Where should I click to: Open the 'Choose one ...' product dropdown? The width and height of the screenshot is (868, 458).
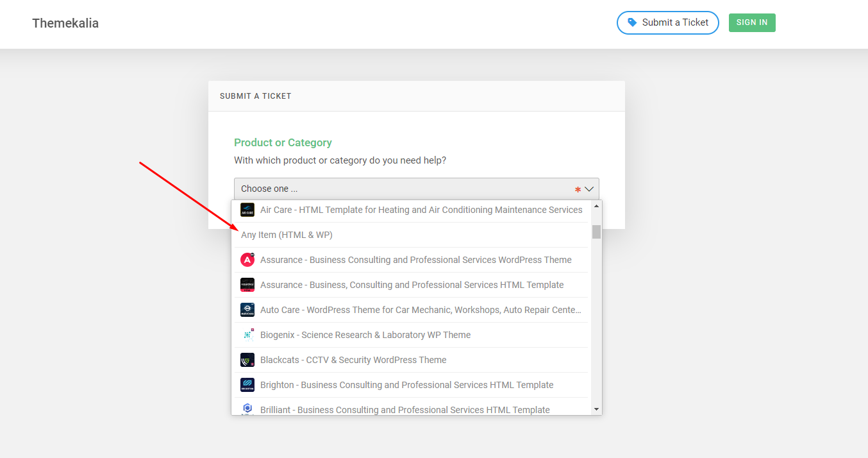(x=417, y=189)
